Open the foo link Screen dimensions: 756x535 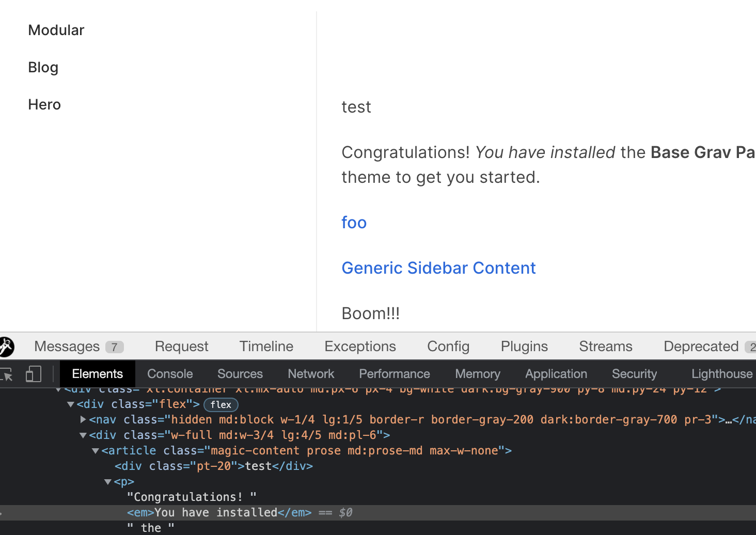tap(354, 222)
